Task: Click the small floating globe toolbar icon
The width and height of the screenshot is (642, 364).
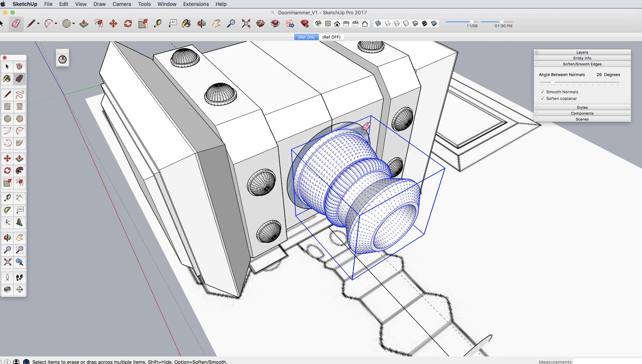Action: (63, 59)
